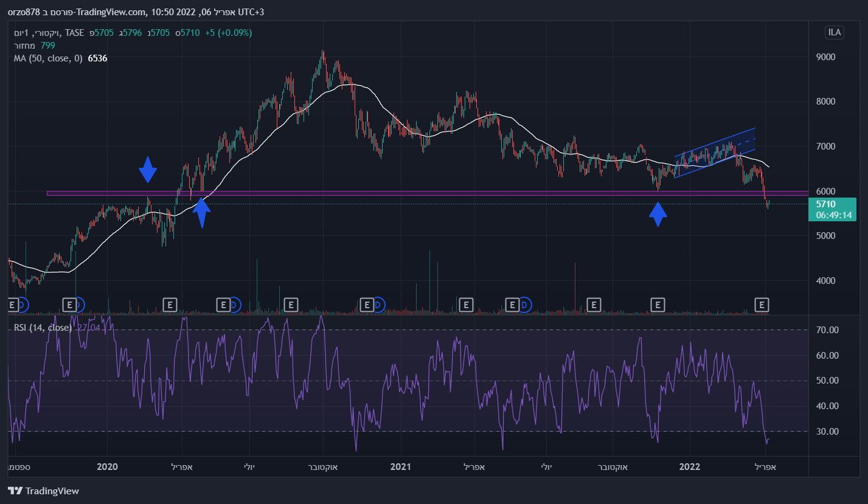Click the 2021 year label on time axis
Image resolution: width=868 pixels, height=504 pixels.
pos(400,467)
